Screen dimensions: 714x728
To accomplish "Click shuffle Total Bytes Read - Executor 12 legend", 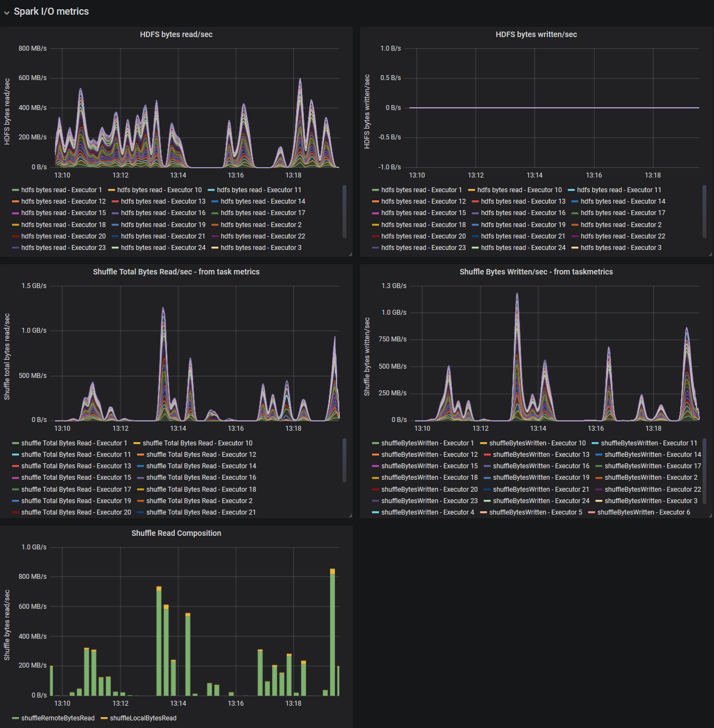I will pyautogui.click(x=202, y=455).
